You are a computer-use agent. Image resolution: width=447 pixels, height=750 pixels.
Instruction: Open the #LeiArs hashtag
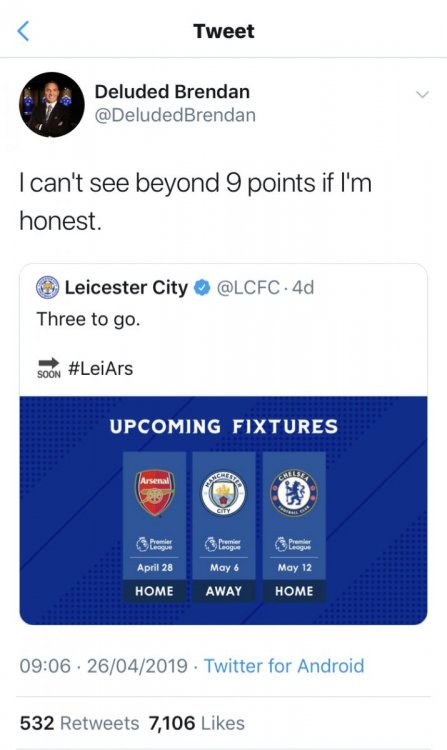point(100,369)
